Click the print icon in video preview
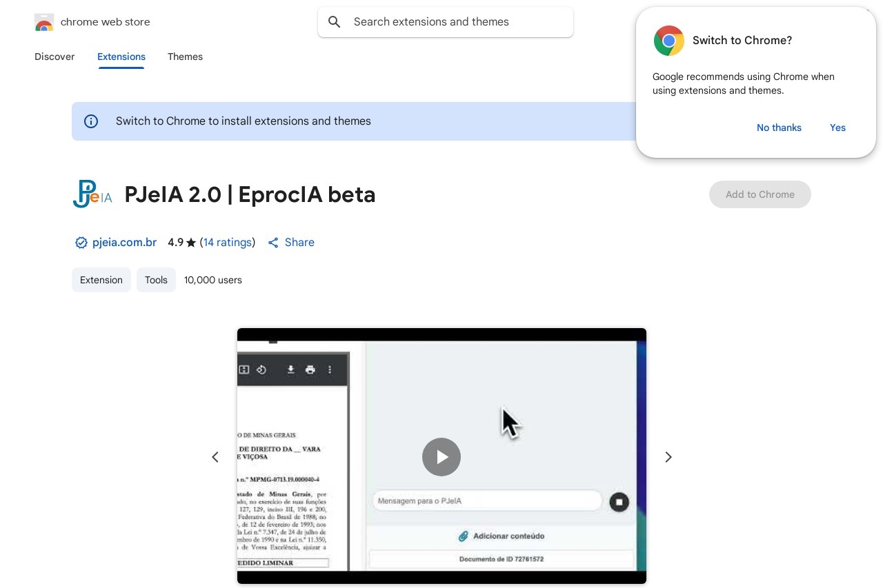The height and width of the screenshot is (588, 883). (x=310, y=369)
